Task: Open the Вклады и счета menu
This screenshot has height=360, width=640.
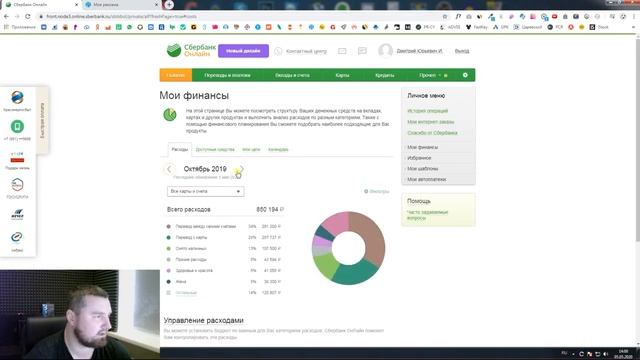Action: [x=292, y=75]
